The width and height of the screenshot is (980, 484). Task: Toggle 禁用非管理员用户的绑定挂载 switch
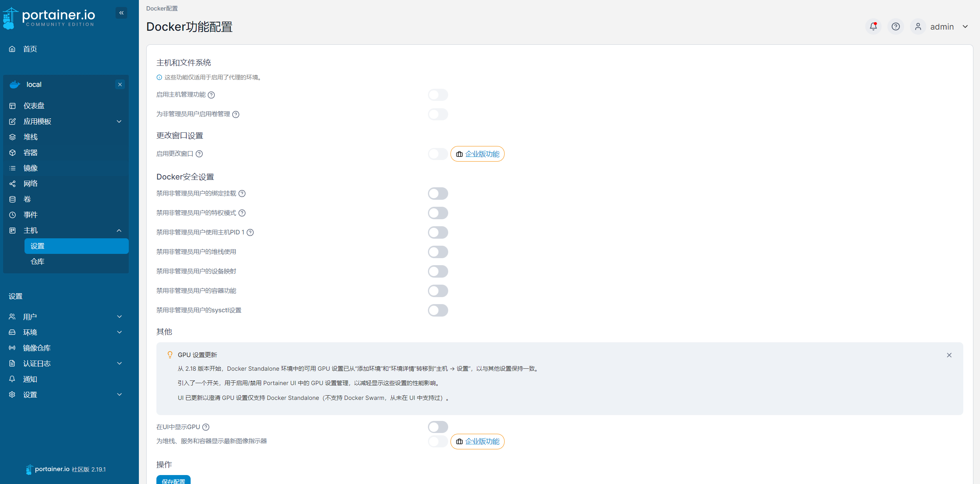coord(438,194)
